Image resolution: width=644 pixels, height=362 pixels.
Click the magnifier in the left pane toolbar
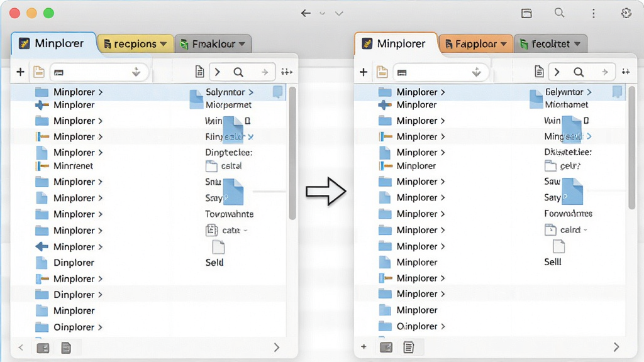238,72
